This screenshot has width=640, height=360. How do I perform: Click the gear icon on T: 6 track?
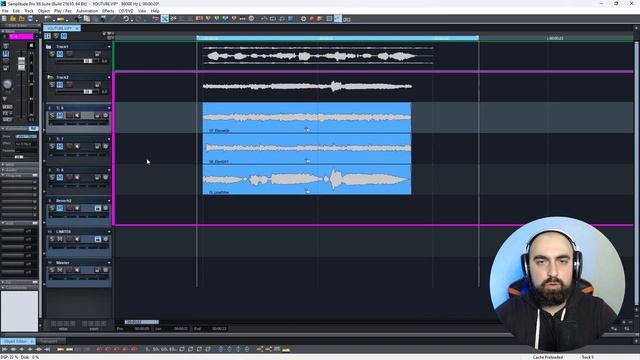tap(106, 116)
